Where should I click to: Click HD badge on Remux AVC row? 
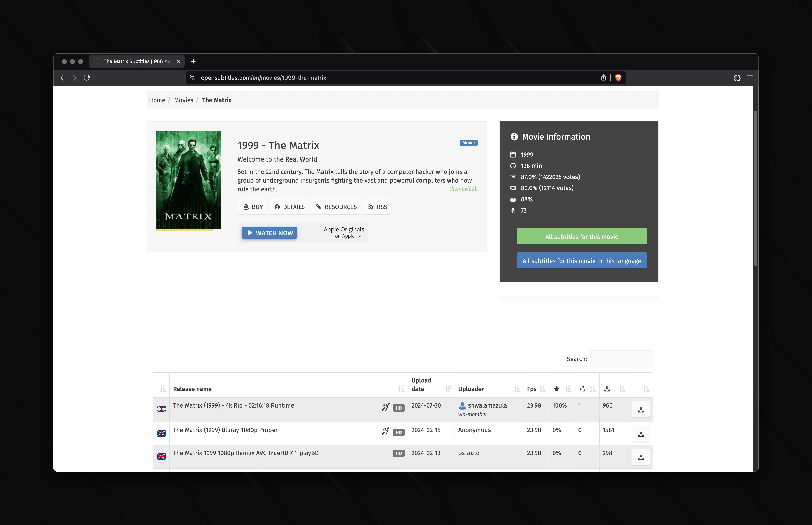[398, 453]
